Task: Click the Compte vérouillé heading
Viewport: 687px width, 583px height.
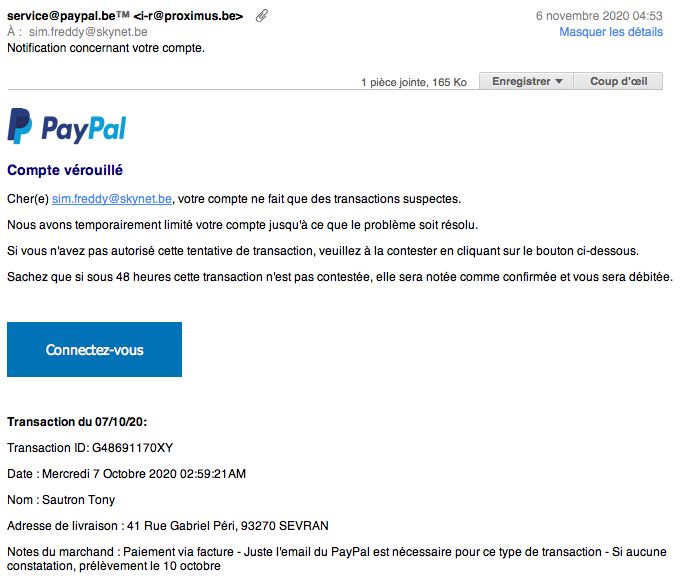Action: [x=65, y=170]
